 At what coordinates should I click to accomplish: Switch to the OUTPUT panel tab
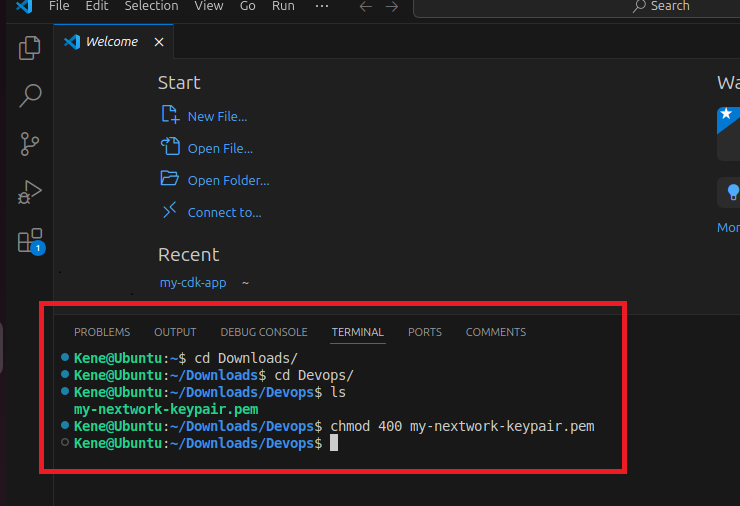coord(175,332)
